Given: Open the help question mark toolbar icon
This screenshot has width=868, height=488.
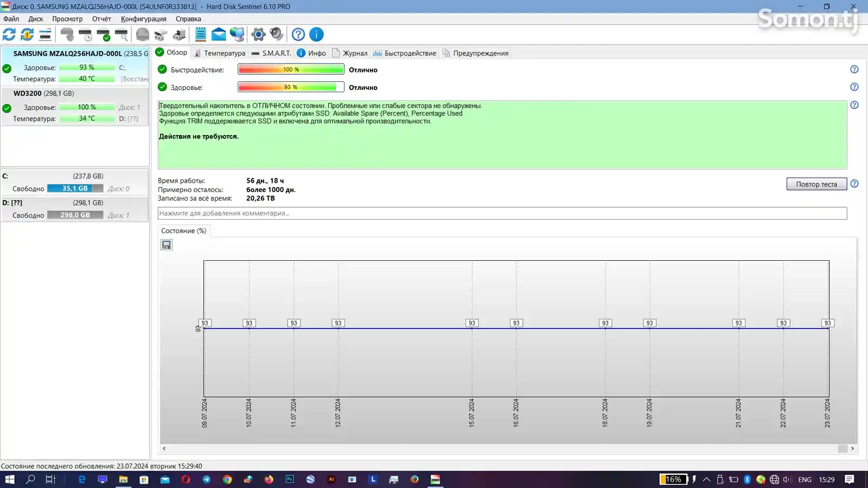Looking at the screenshot, I should pos(298,34).
